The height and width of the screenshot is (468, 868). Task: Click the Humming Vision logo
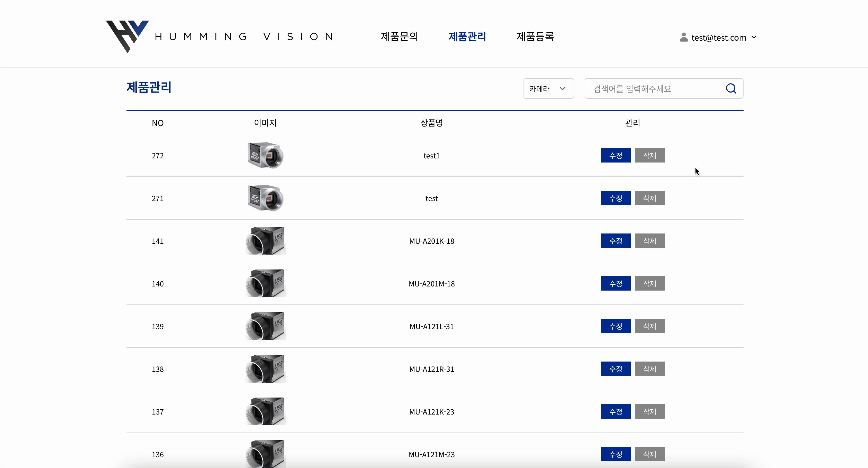128,37
